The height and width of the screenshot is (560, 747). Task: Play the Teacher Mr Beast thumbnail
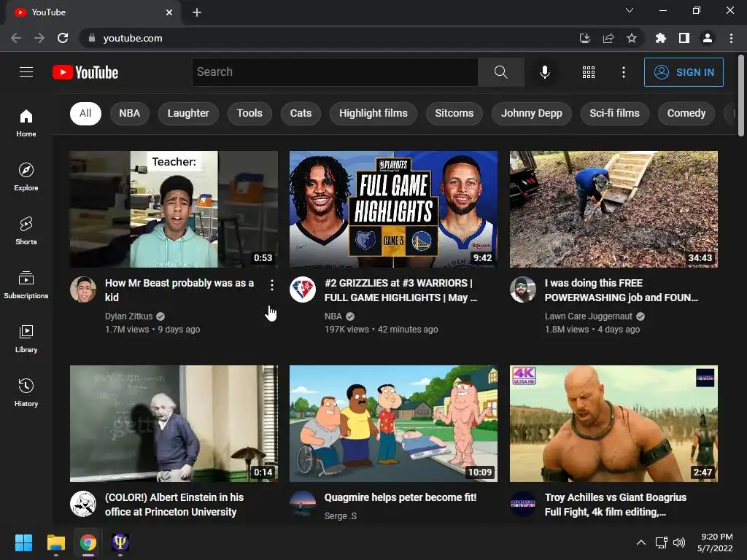[x=174, y=209]
